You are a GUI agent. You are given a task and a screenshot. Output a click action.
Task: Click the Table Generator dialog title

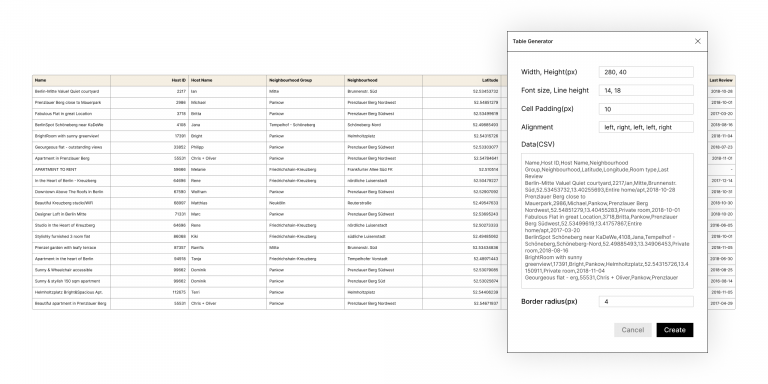pyautogui.click(x=533, y=42)
